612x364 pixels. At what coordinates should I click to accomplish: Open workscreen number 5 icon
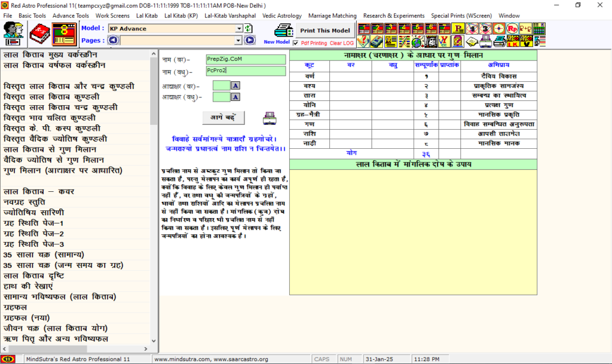tap(418, 29)
